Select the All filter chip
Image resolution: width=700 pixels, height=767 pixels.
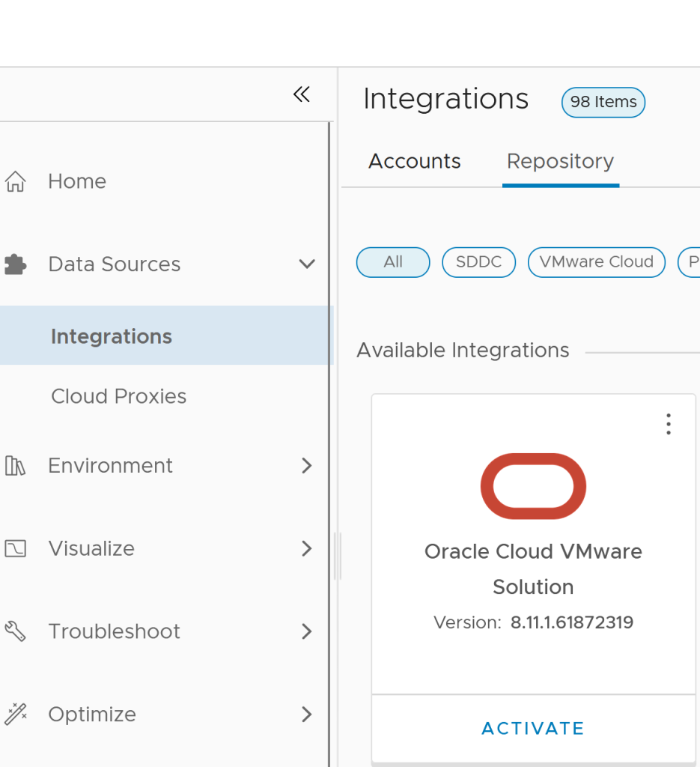click(393, 262)
